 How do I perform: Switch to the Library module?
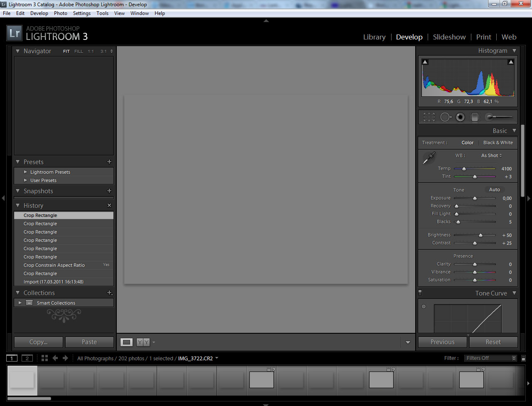click(374, 37)
